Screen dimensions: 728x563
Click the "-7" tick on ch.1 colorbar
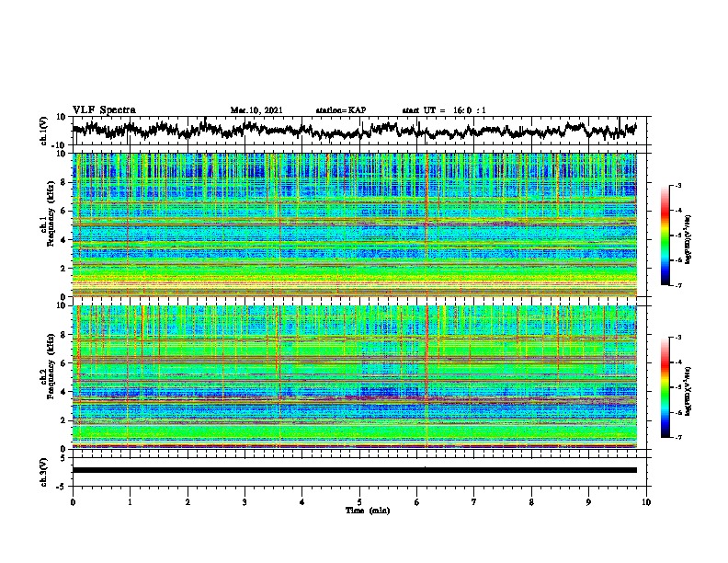click(677, 285)
